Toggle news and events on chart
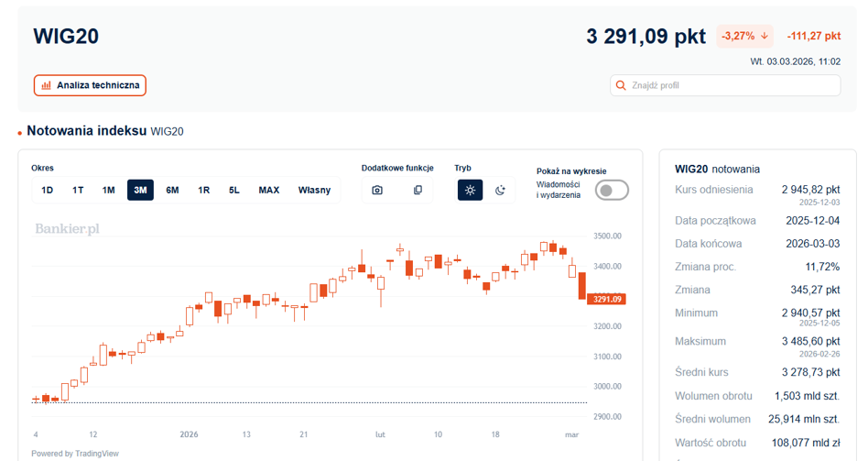 click(x=612, y=190)
